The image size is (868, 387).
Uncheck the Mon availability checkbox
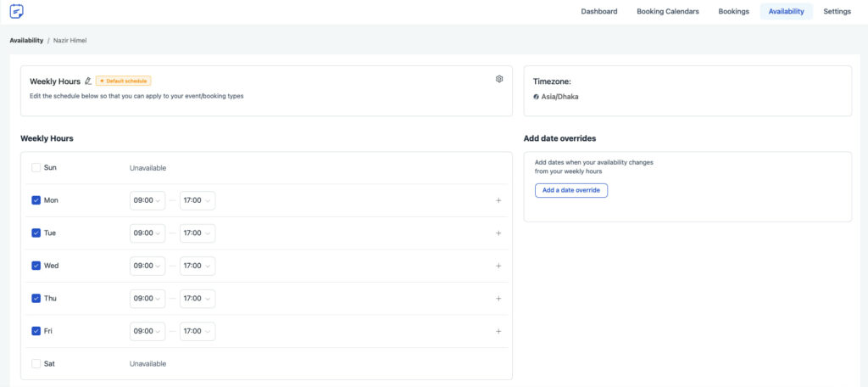point(36,200)
